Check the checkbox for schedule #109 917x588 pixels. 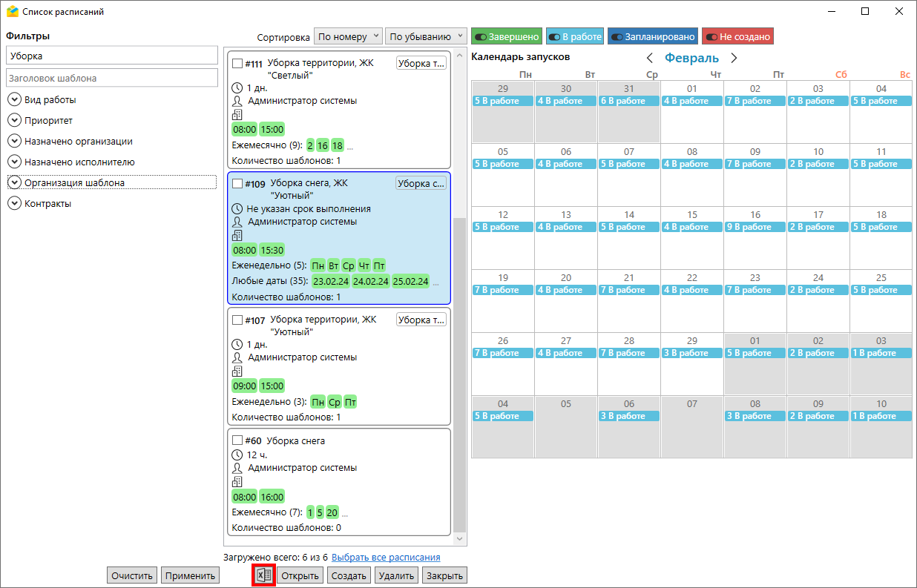click(237, 183)
